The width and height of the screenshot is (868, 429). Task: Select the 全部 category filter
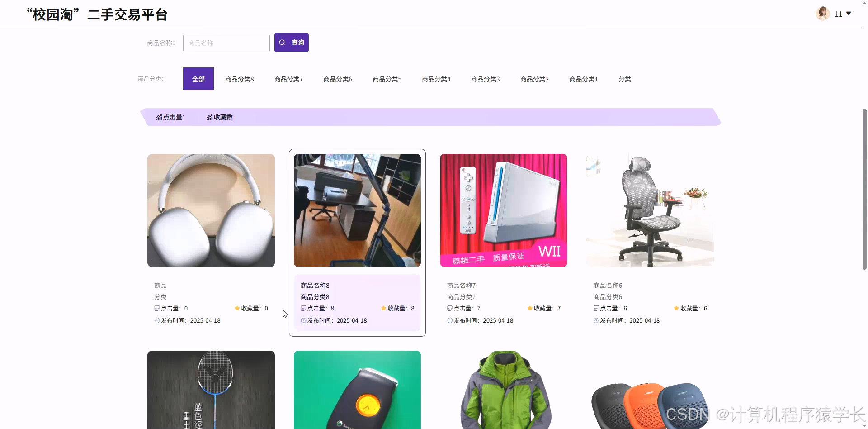[198, 79]
